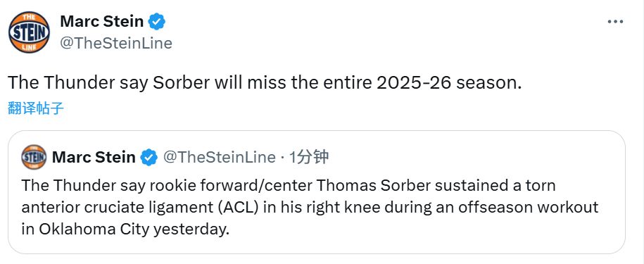Open the more options ellipsis menu
Viewport: 644px width, 264px height.
(615, 22)
